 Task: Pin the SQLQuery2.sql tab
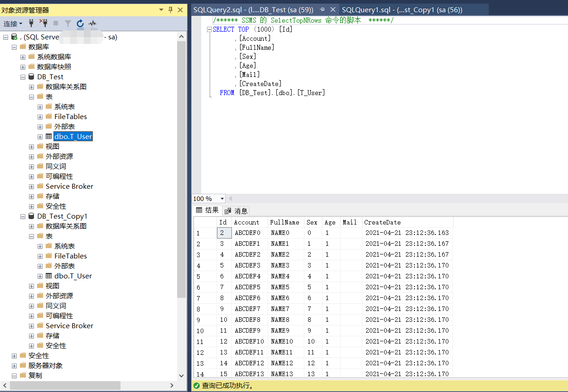click(x=322, y=10)
